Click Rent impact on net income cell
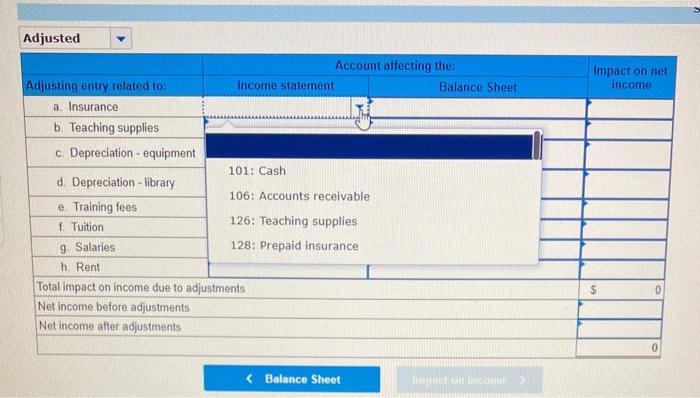This screenshot has width=700, height=398. 622,269
